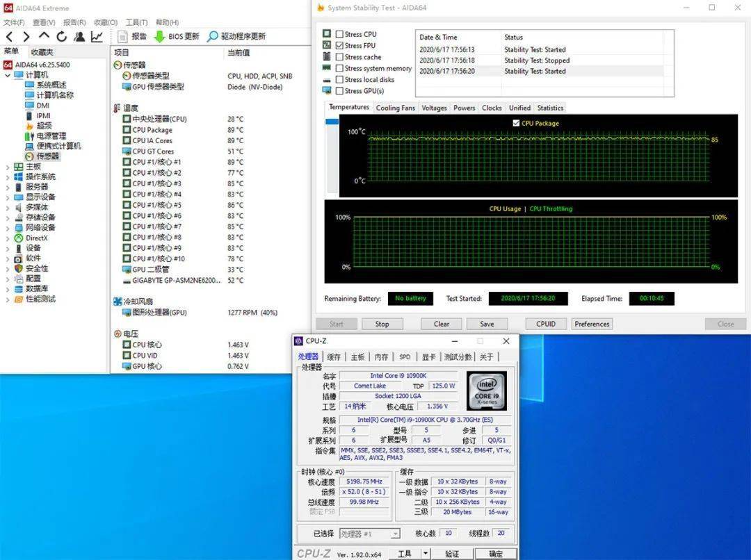The height and width of the screenshot is (560, 751).
Task: Select DirectX in the left tree
Action: click(36, 238)
